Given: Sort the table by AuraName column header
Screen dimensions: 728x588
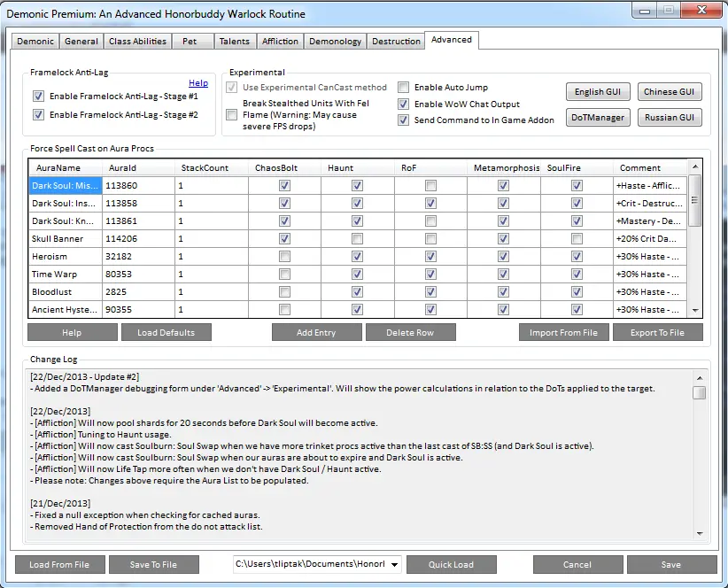Looking at the screenshot, I should click(66, 168).
